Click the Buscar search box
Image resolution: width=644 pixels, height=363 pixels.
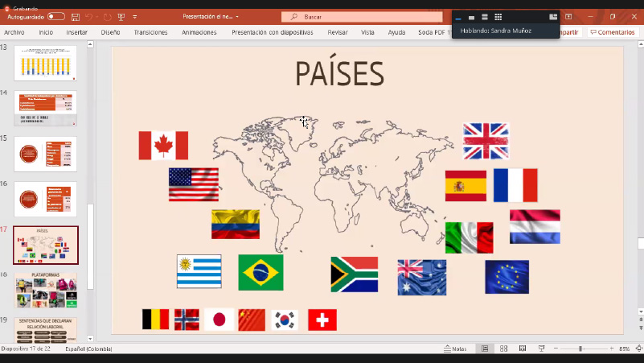point(362,16)
